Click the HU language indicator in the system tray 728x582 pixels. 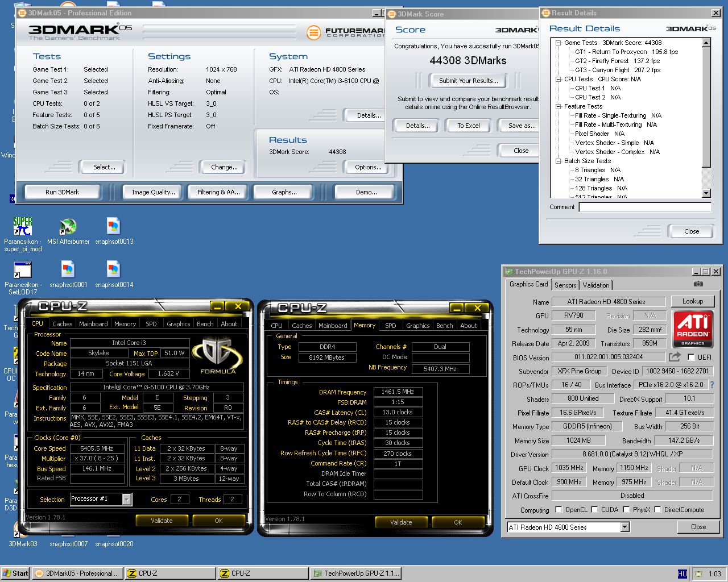tap(682, 574)
